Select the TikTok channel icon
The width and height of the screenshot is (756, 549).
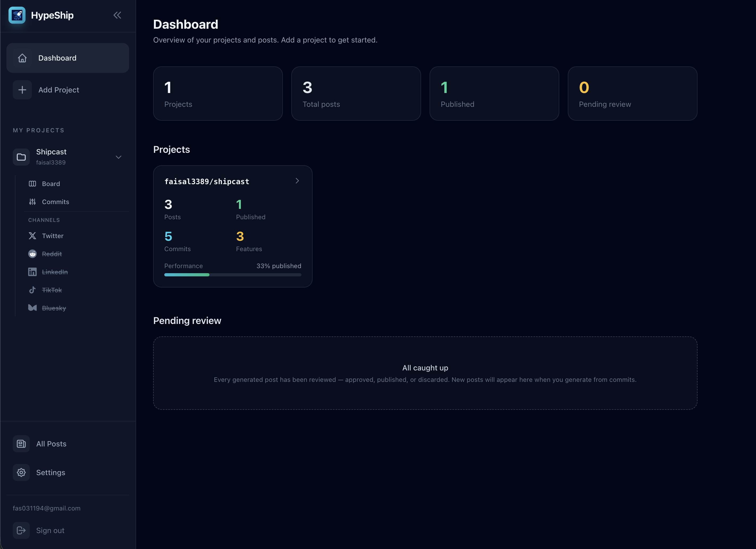point(32,290)
